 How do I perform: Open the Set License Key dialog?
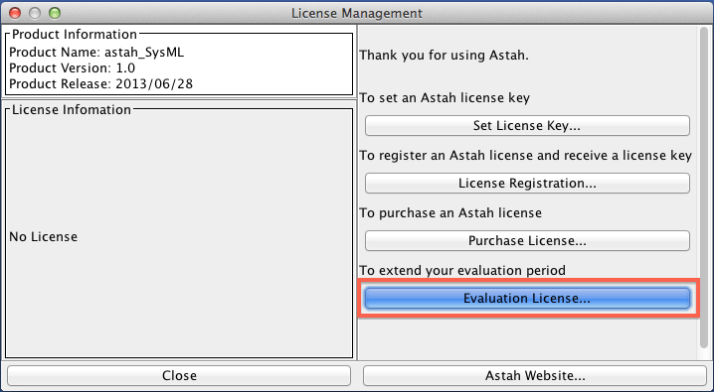[x=527, y=125]
